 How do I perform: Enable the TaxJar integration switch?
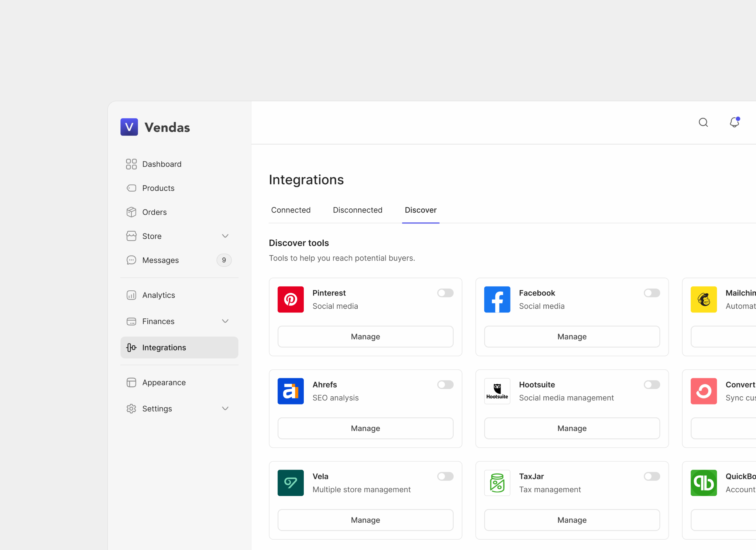652,476
